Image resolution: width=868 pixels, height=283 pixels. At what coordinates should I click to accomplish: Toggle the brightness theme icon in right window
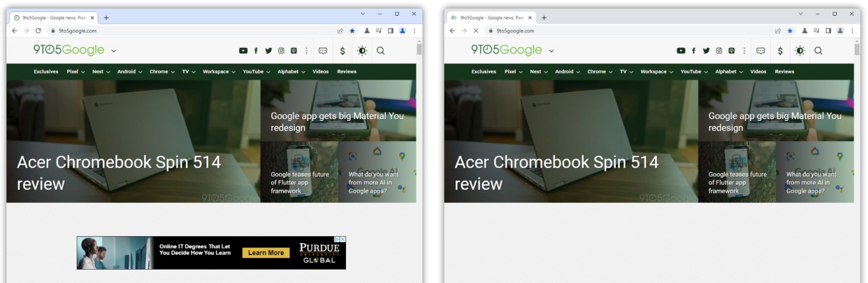(x=800, y=51)
